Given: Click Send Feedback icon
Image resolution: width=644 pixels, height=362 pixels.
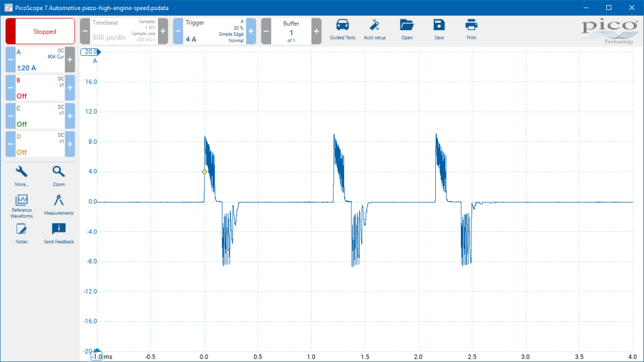Looking at the screenshot, I should pos(58,234).
